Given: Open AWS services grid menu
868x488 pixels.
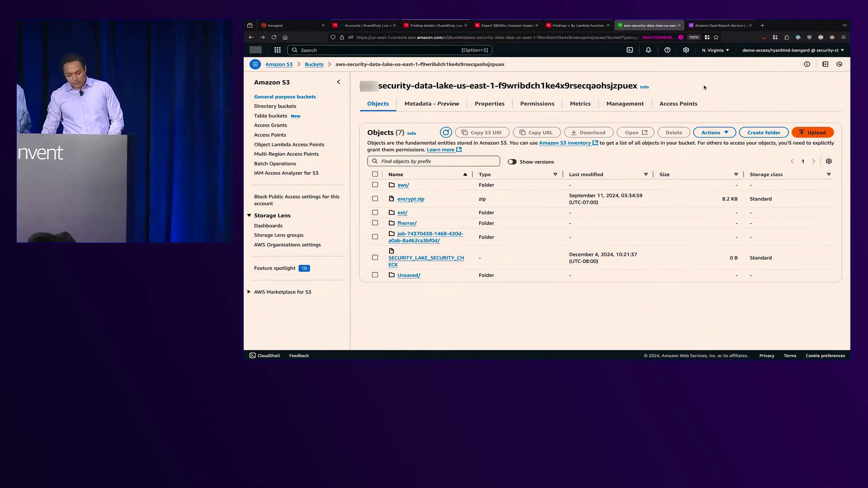Looking at the screenshot, I should pos(278,50).
